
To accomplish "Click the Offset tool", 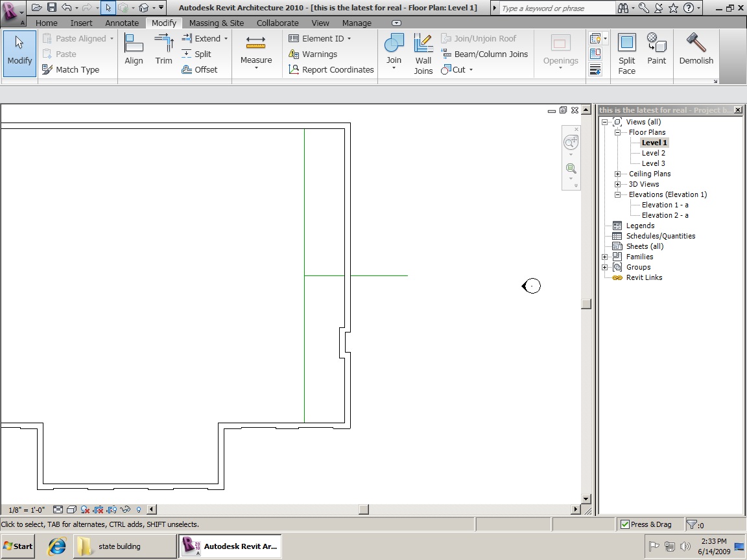I will tap(200, 69).
